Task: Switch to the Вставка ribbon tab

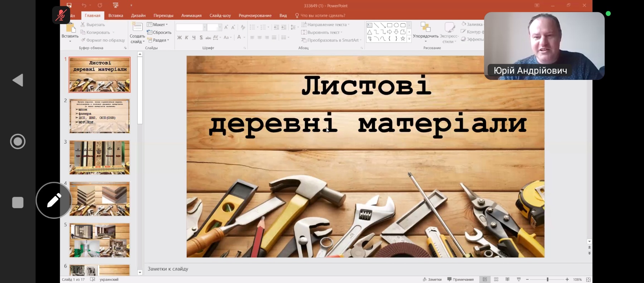Action: [x=116, y=15]
